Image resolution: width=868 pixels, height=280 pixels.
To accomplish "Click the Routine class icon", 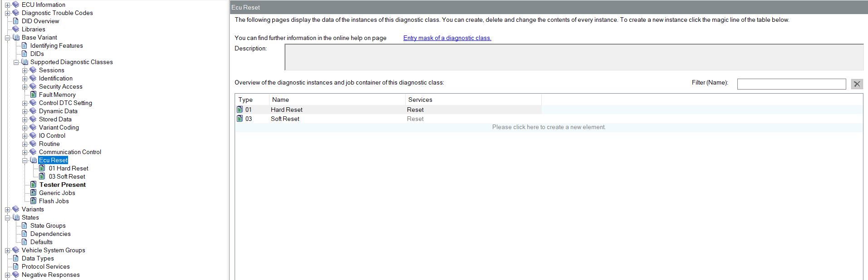I will point(33,144).
